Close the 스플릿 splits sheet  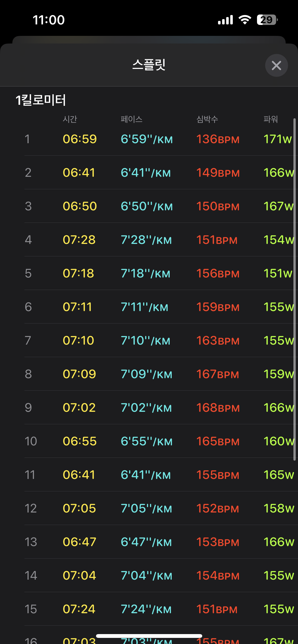(x=276, y=65)
